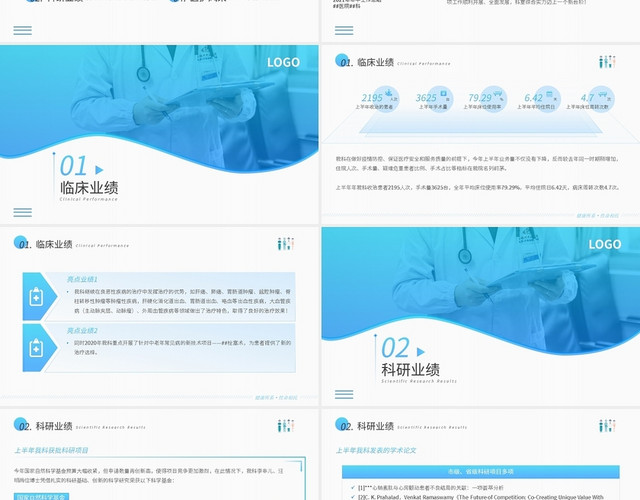Screen dimensions: 640x500
Task: Click the 亮点业绩2 heading
Action: pyautogui.click(x=82, y=331)
